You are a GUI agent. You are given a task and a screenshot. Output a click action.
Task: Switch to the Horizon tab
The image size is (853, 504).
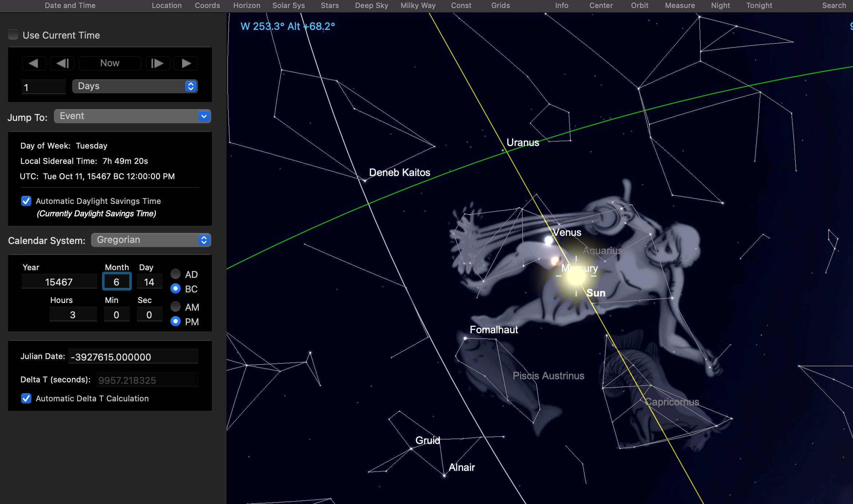[x=247, y=5]
